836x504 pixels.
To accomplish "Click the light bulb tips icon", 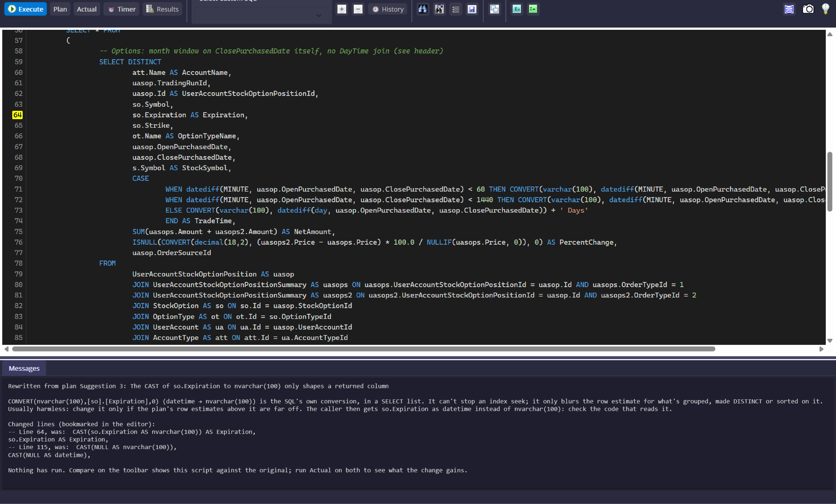I will point(825,9).
